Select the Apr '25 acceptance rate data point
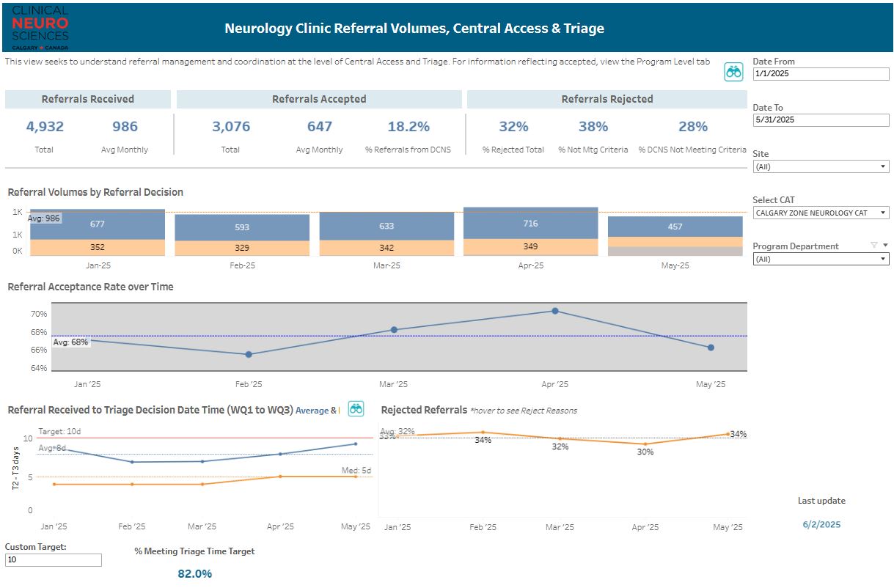The image size is (894, 588). click(x=555, y=311)
